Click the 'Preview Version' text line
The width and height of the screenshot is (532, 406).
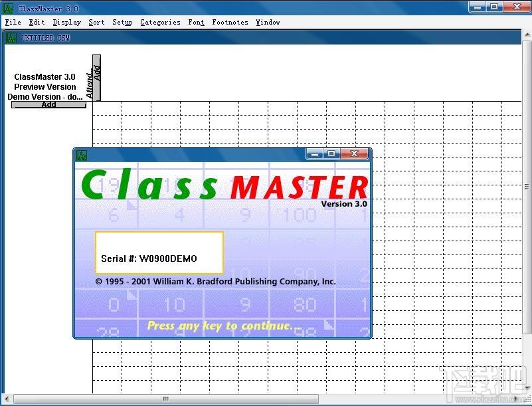(x=44, y=86)
